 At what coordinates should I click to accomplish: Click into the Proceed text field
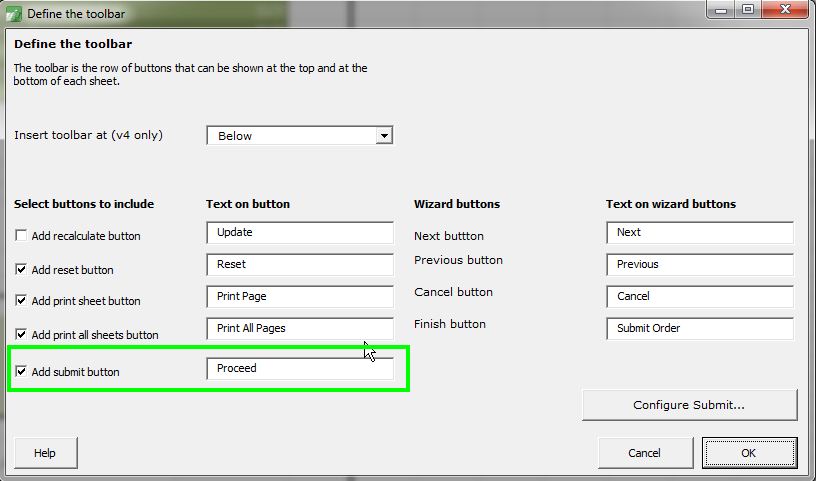300,369
